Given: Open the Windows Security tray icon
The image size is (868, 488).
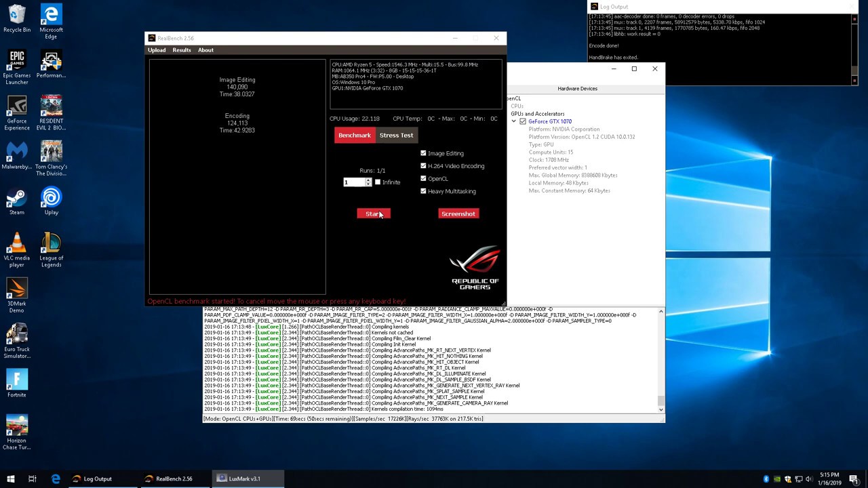Looking at the screenshot, I should (788, 479).
